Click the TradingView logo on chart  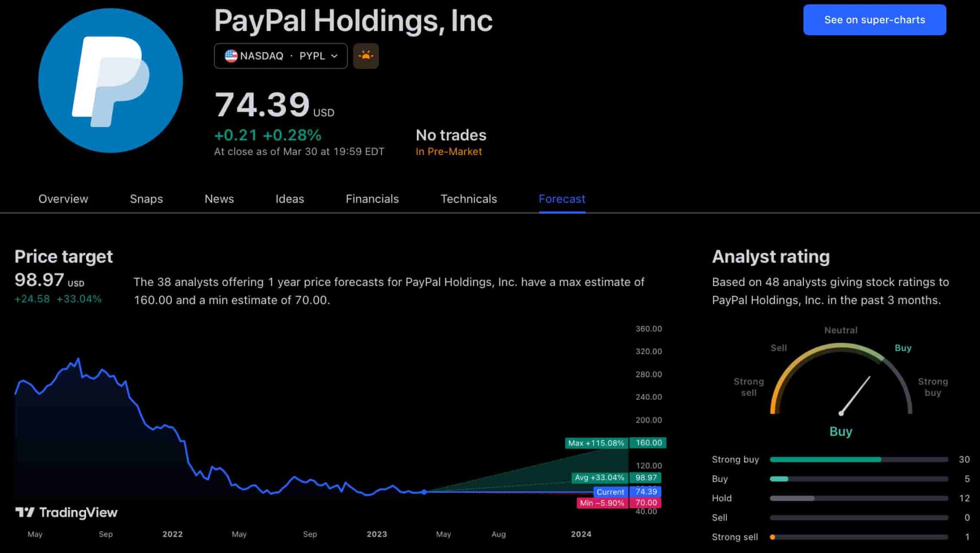click(x=67, y=512)
